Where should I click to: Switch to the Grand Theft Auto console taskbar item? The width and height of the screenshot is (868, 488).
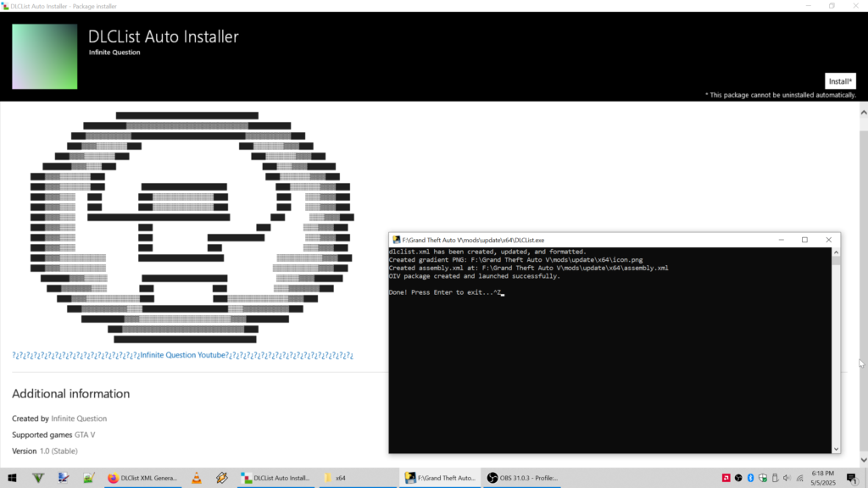tap(440, 478)
